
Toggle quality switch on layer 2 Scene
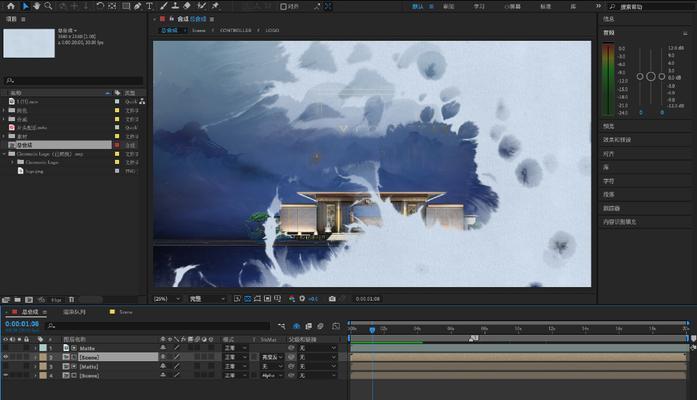pyautogui.click(x=177, y=357)
